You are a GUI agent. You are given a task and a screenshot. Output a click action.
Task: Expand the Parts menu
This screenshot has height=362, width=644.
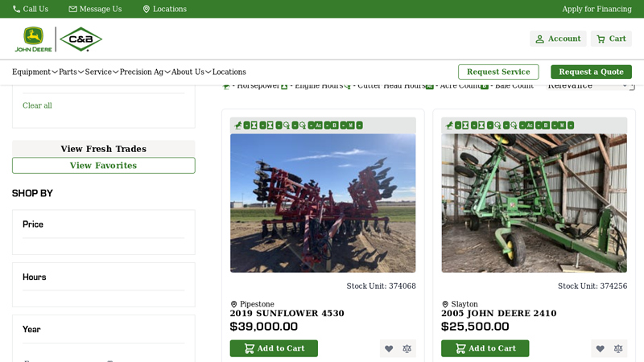tap(71, 72)
